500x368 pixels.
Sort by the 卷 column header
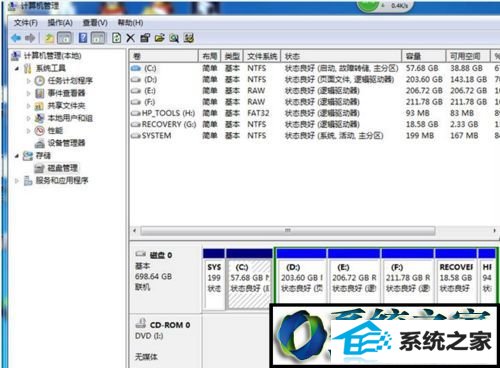point(164,56)
